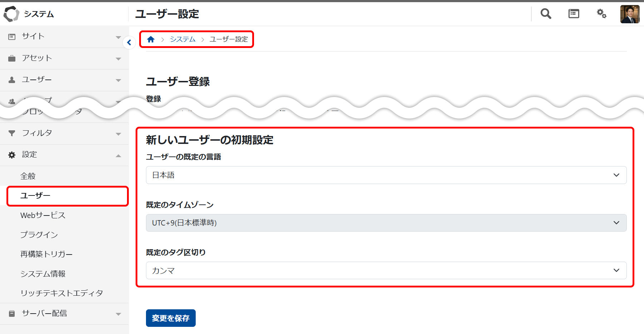Open the activity log list icon

pos(574,14)
